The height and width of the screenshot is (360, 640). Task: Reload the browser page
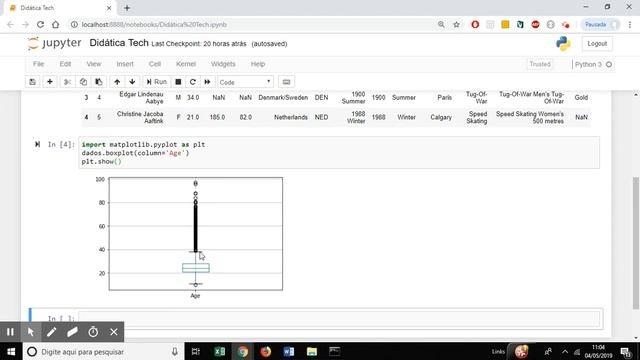click(x=40, y=24)
